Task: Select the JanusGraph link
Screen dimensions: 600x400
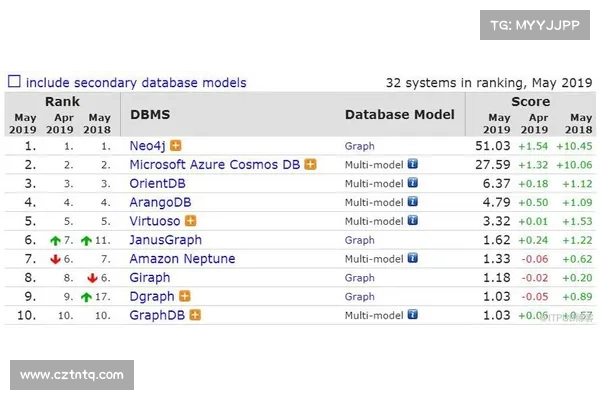Action: point(166,240)
